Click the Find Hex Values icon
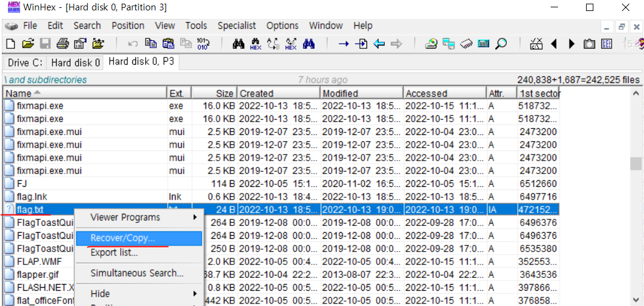 click(256, 43)
